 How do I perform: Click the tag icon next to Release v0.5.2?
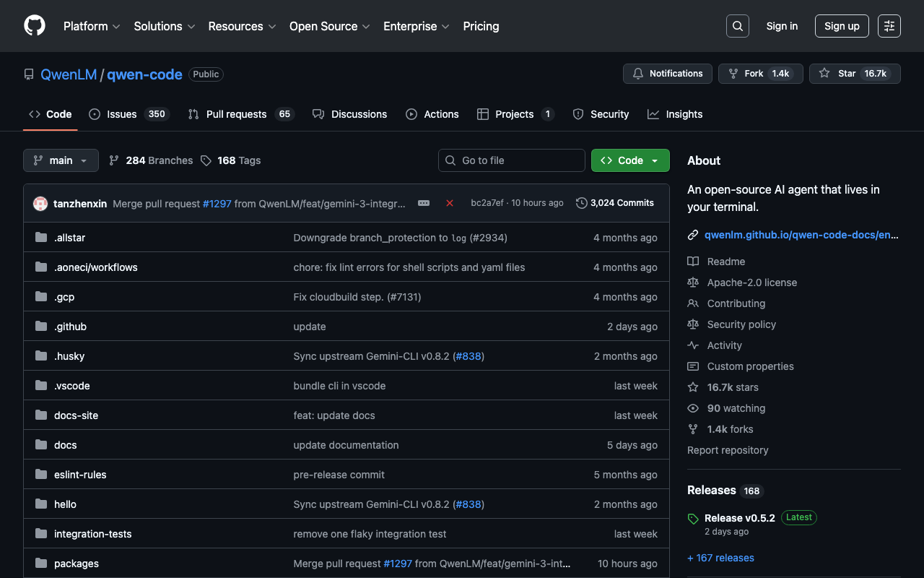[693, 519]
